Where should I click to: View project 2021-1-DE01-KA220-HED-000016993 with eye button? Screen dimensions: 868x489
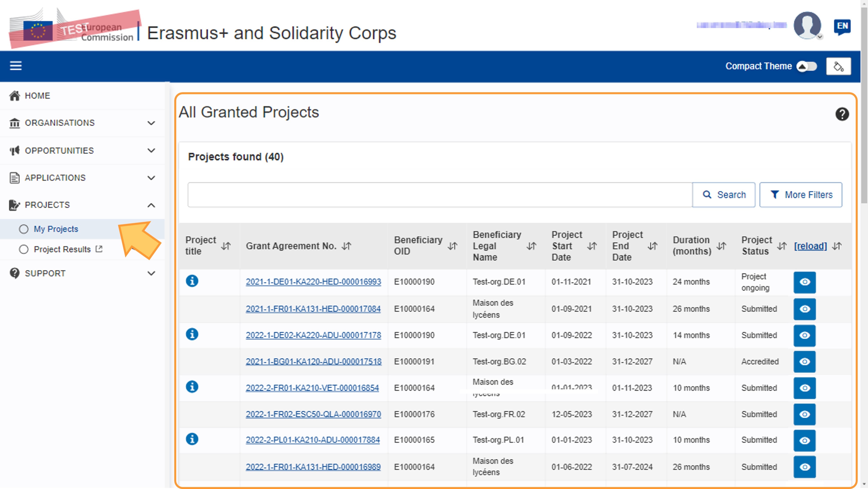tap(805, 282)
